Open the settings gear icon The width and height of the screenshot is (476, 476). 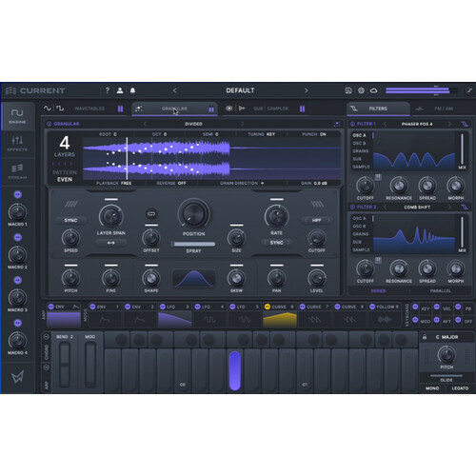click(x=361, y=90)
